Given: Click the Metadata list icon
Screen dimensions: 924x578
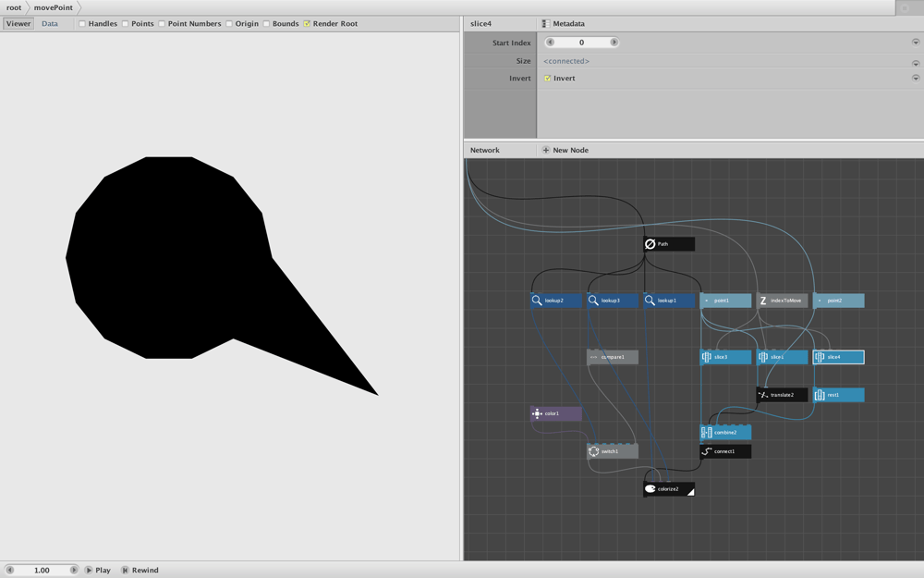Looking at the screenshot, I should (546, 24).
